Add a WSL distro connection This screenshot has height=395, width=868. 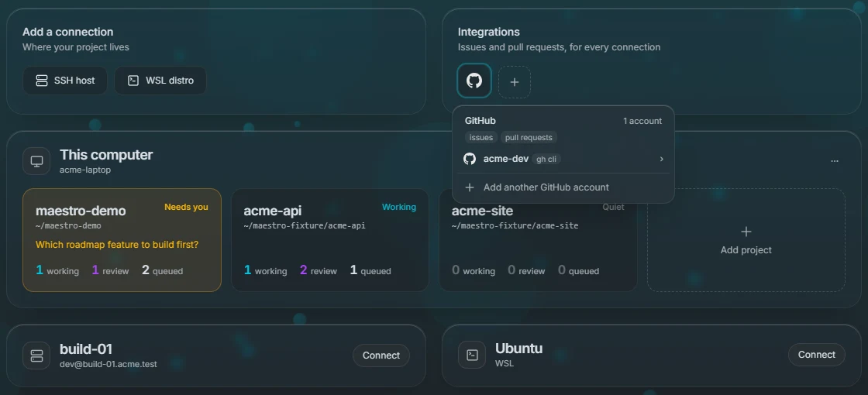(x=160, y=81)
